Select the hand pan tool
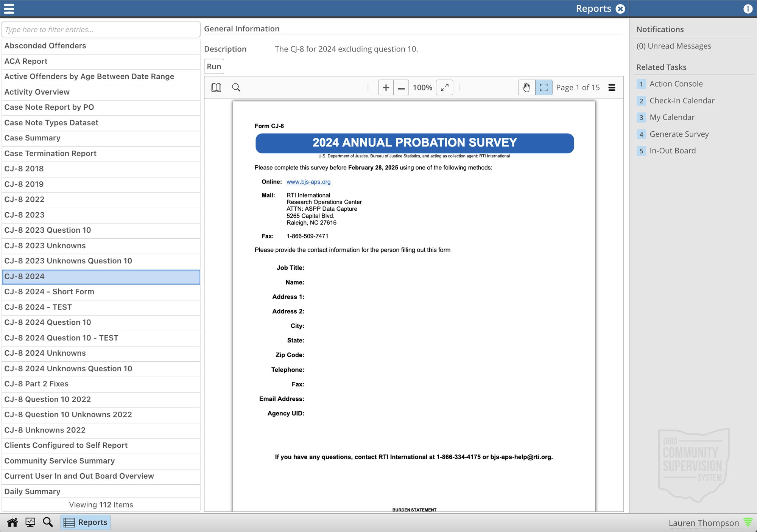This screenshot has height=532, width=757. pyautogui.click(x=526, y=87)
